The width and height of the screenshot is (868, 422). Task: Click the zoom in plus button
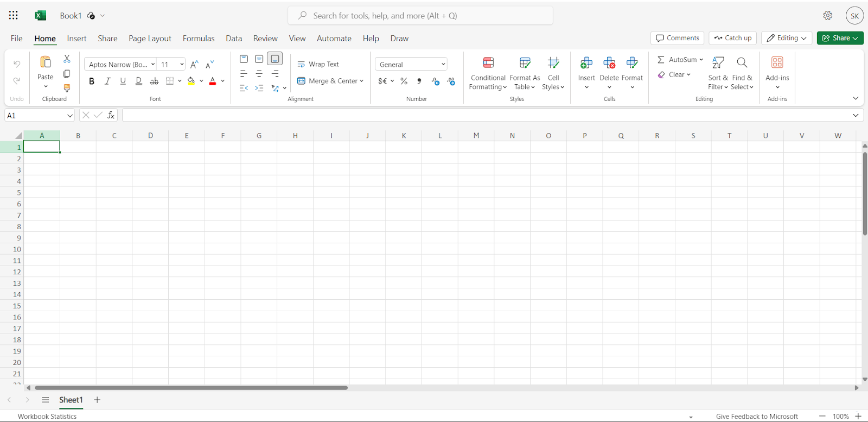858,416
